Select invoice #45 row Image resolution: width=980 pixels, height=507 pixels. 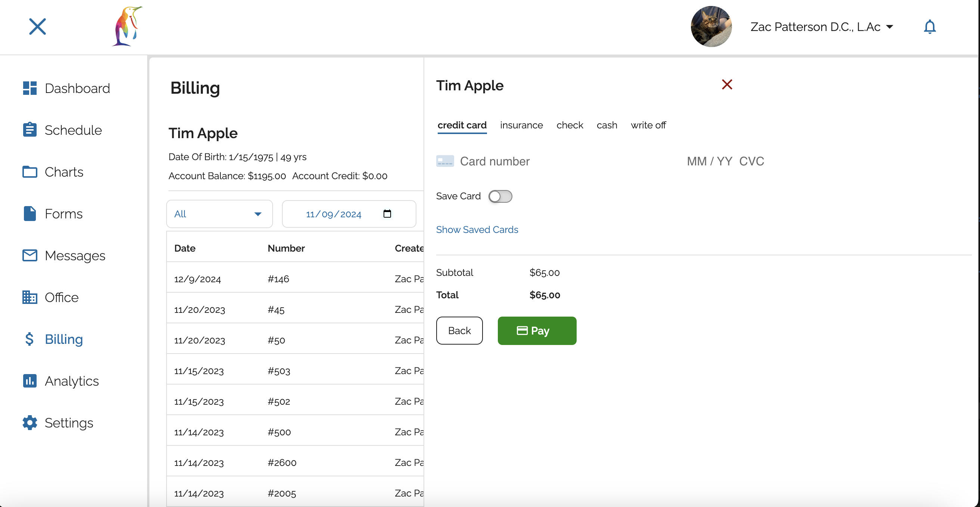(295, 310)
